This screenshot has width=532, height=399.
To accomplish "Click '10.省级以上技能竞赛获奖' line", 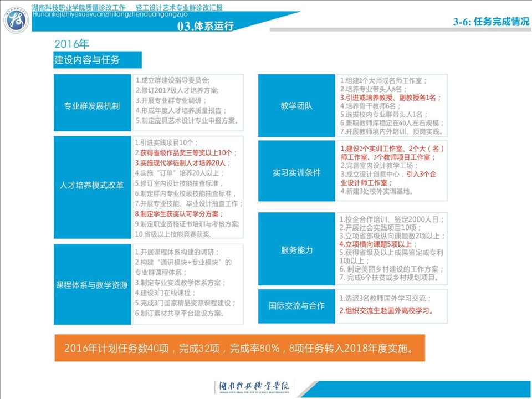I will (x=173, y=234).
